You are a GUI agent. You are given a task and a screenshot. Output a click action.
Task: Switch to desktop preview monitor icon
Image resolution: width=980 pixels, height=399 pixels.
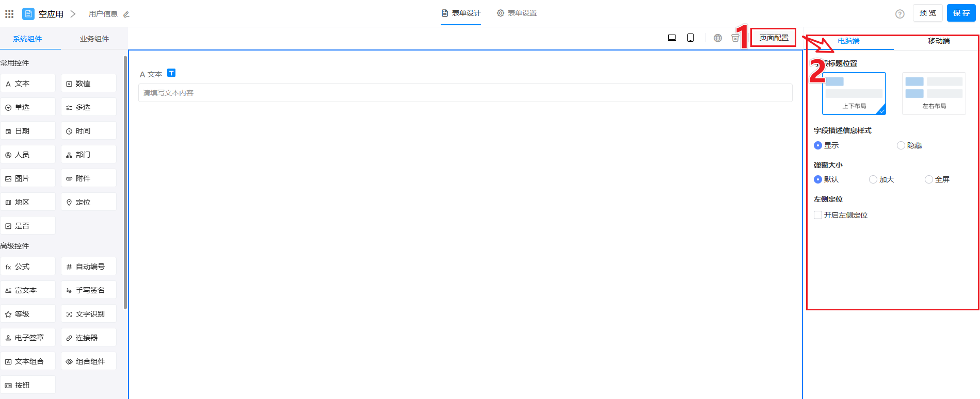pyautogui.click(x=671, y=38)
